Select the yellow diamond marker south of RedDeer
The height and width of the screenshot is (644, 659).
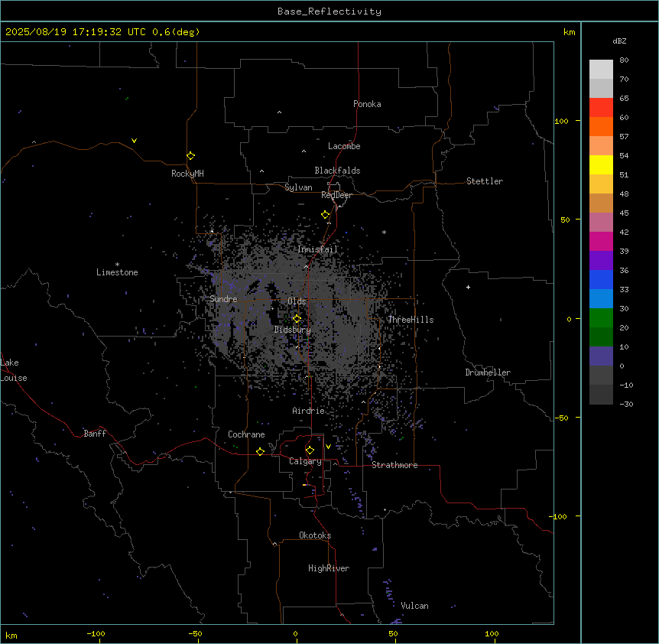point(326,215)
